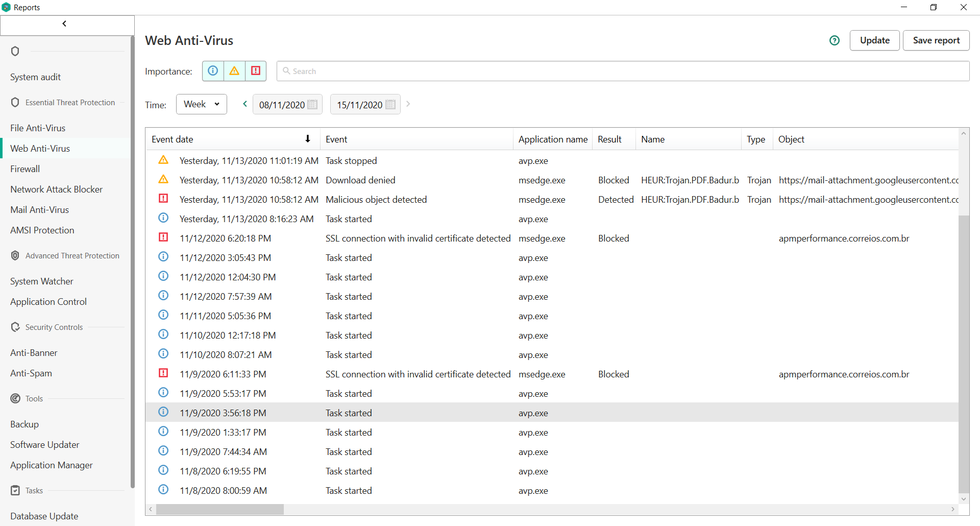Click the green help question mark icon

834,40
